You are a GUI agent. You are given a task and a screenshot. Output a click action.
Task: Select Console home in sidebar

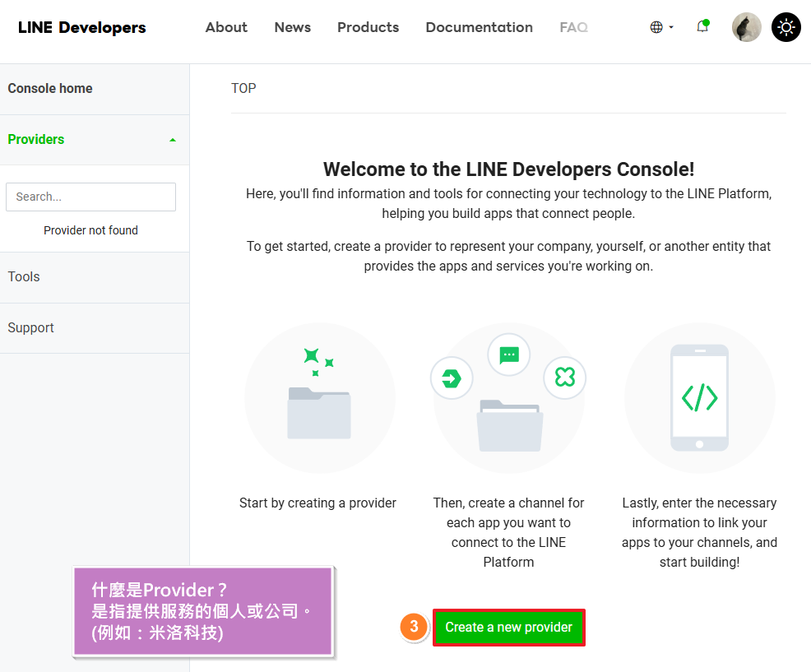pyautogui.click(x=50, y=89)
